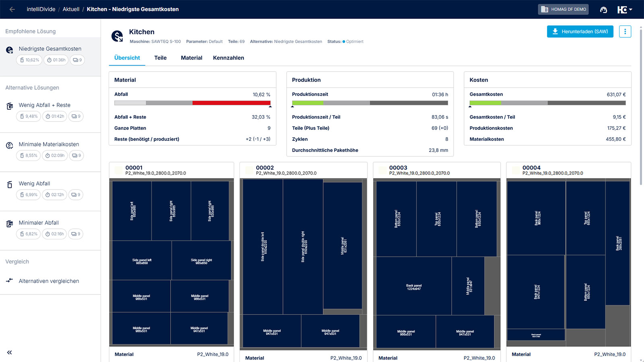
Task: Open the Kennzahlen tab
Action: tap(228, 58)
